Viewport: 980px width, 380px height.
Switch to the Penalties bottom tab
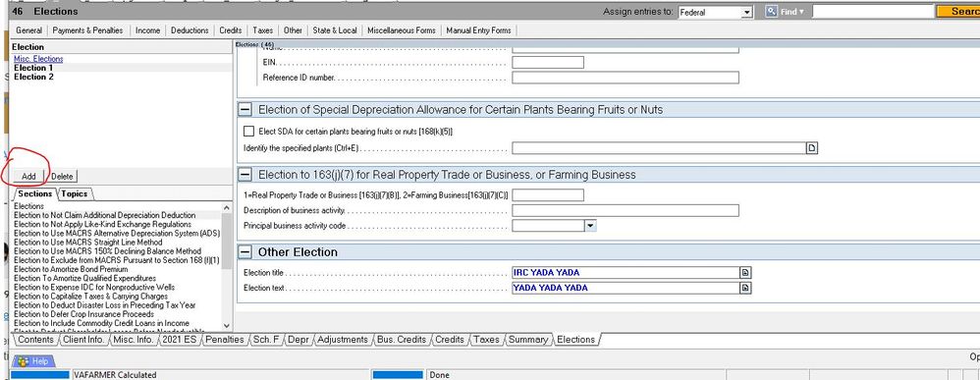(x=224, y=340)
